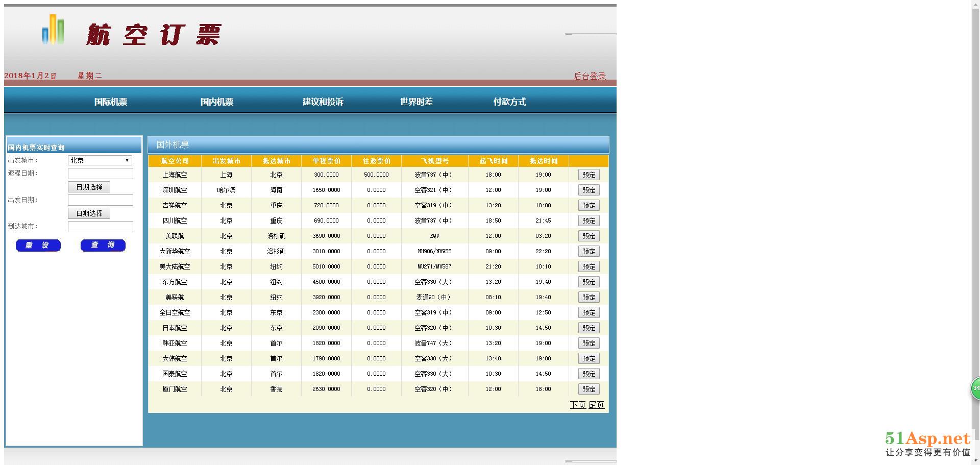Click 日期选择 button under 返程日期
980x465 pixels.
(89, 187)
